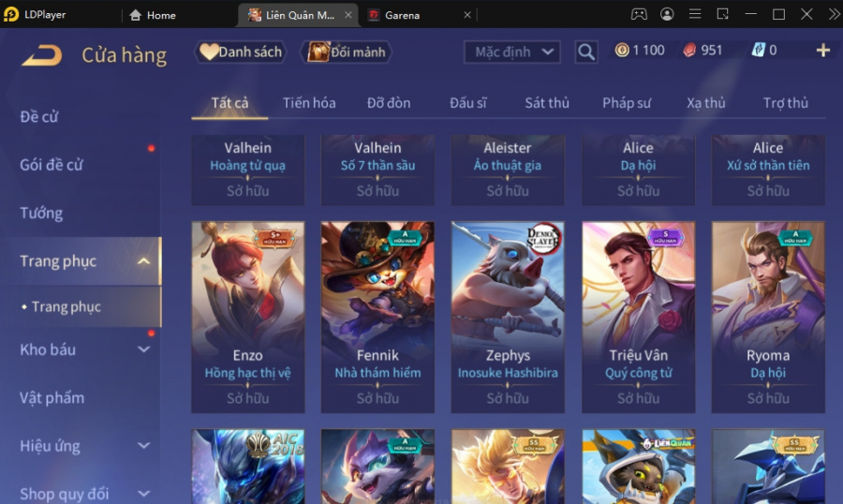Expand the Hiệu ứng sidebar section

[x=143, y=446]
